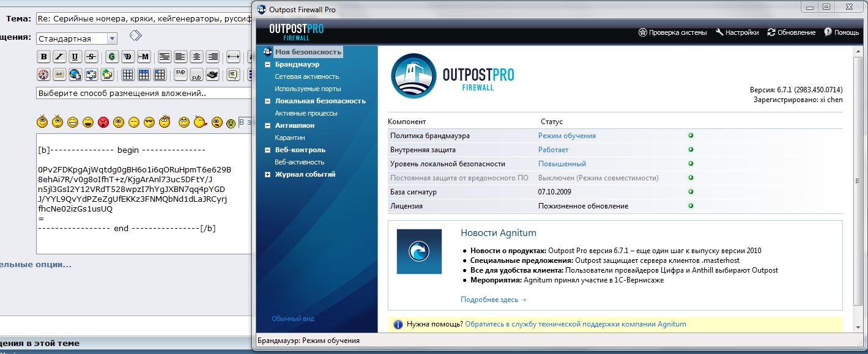Screen dimensions: 868x354
Task: Click the Статус column header
Action: tap(552, 122)
